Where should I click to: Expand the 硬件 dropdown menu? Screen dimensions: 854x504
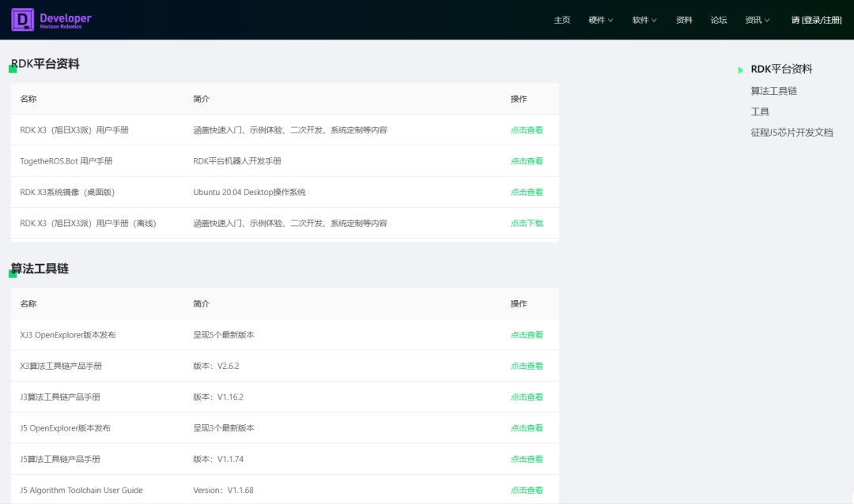tap(601, 20)
